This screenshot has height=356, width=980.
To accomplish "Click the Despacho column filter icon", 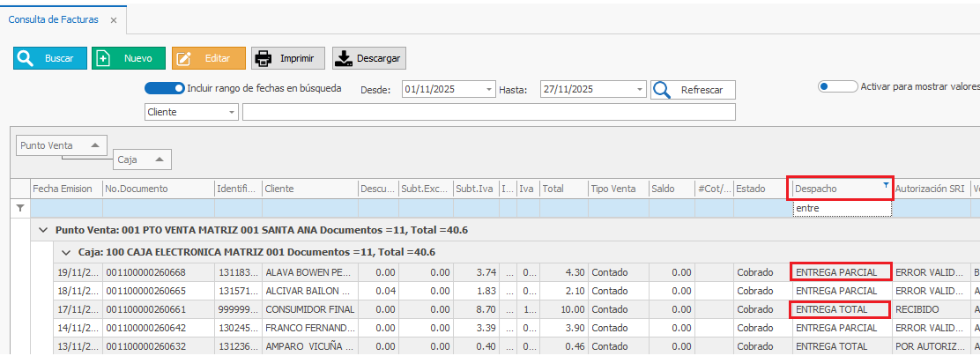I will [x=886, y=186].
